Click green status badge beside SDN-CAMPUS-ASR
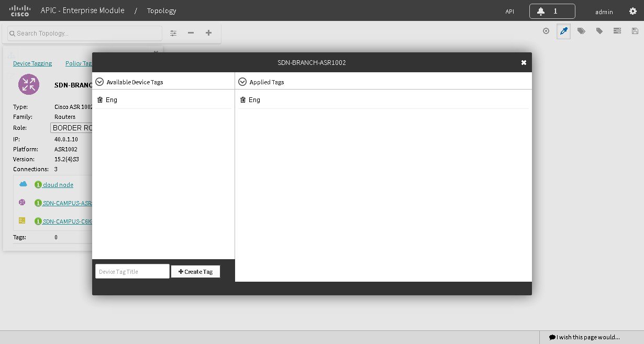 38,203
